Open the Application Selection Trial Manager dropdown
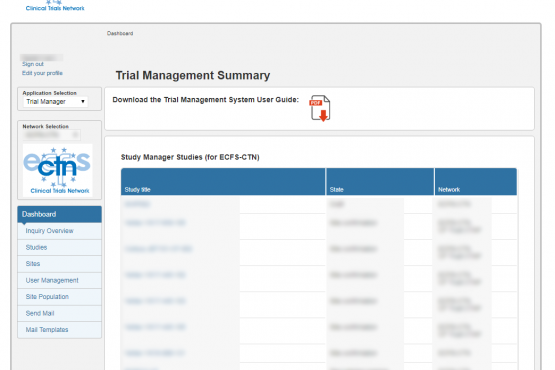 [56, 102]
